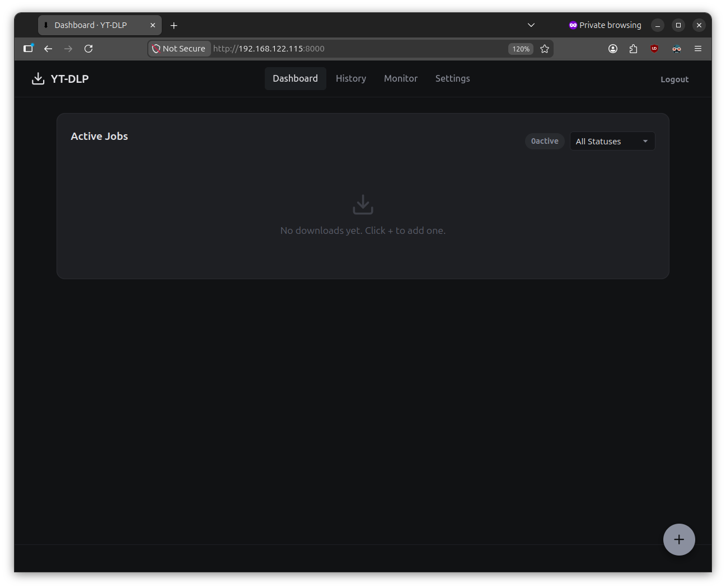Open a new browser tab
This screenshot has height=588, width=726.
pos(174,25)
